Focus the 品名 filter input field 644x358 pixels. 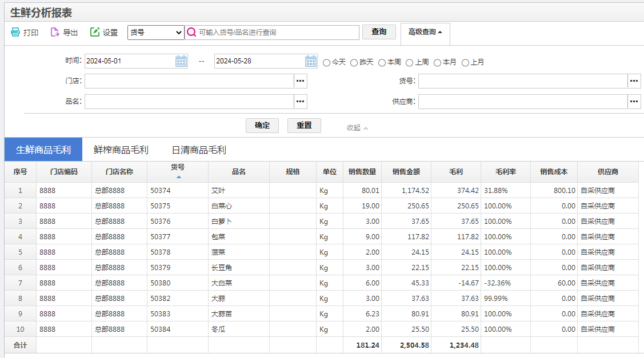[189, 102]
